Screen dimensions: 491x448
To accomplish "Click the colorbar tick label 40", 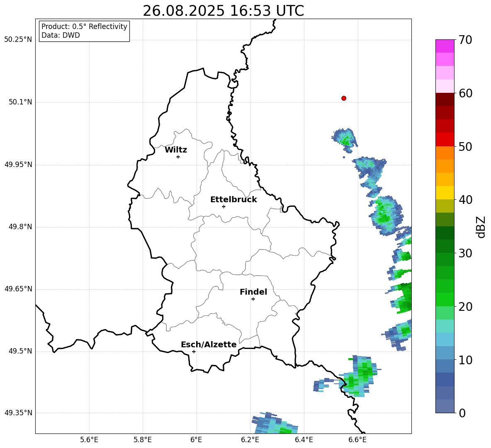I will click(x=465, y=200).
